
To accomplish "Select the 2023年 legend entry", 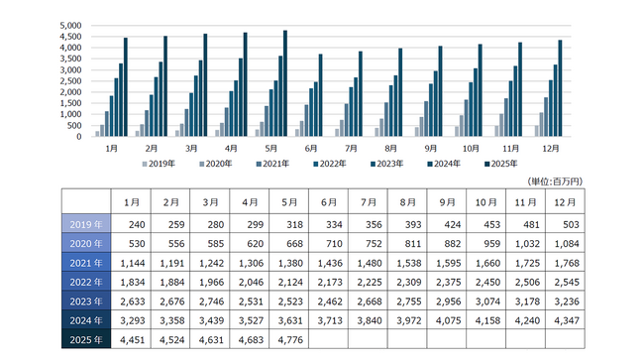I will coord(386,164).
